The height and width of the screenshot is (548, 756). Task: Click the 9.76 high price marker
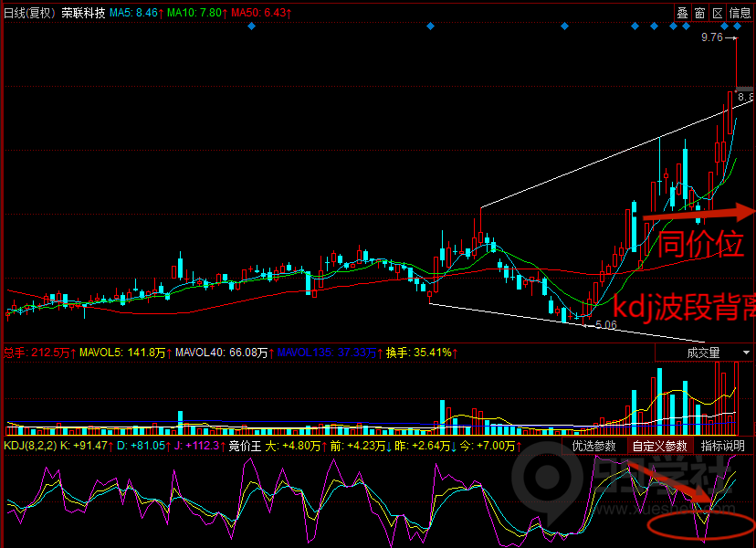[711, 38]
